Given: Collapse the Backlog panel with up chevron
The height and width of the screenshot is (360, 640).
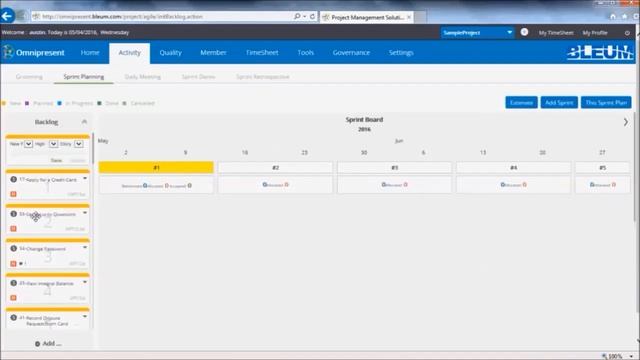Looking at the screenshot, I should pos(84,122).
